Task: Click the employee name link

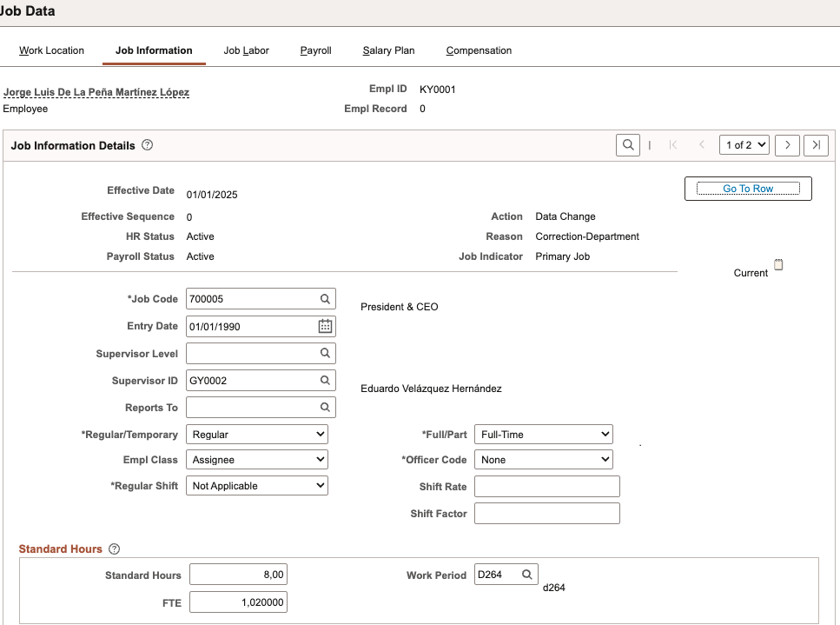Action: (96, 92)
